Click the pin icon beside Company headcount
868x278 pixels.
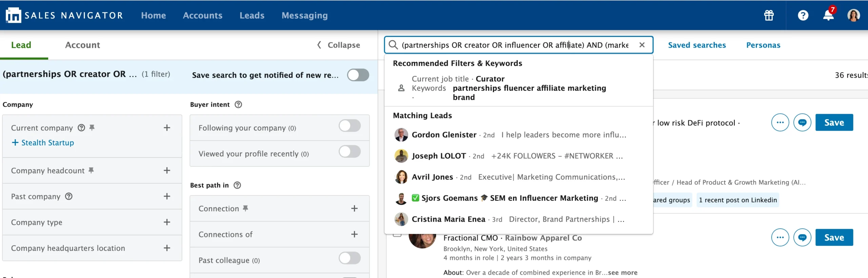pyautogui.click(x=91, y=170)
